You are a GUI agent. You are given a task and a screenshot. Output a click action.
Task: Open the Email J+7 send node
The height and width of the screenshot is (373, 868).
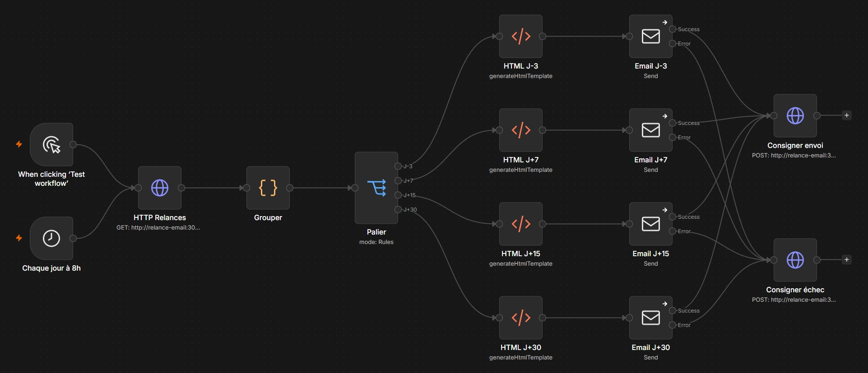[651, 130]
